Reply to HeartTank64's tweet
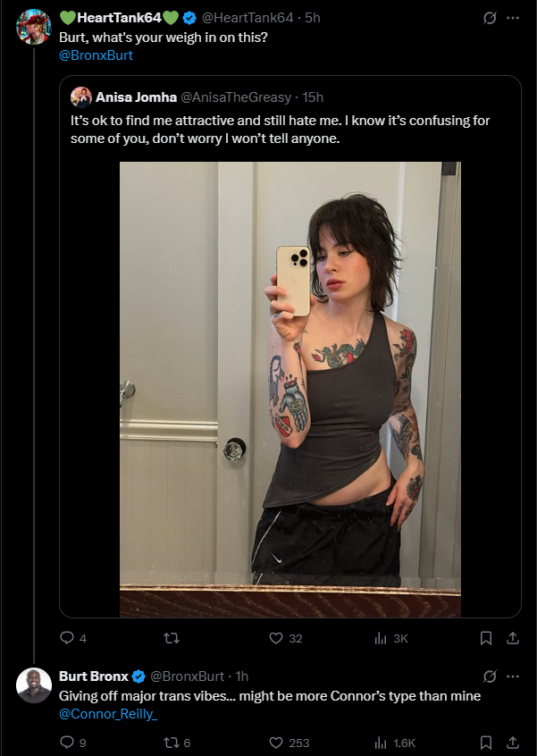Viewport: 537px width, 756px height. point(66,638)
